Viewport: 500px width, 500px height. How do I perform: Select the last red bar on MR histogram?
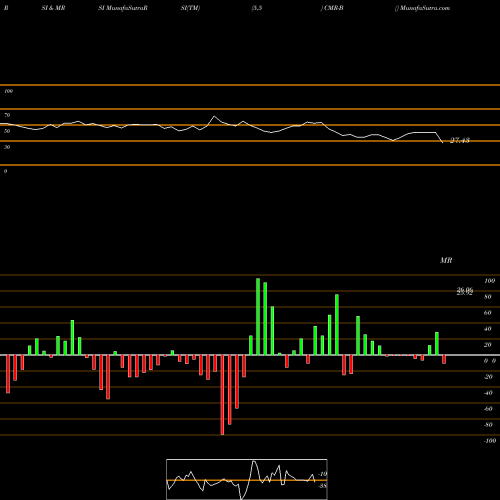(444, 359)
